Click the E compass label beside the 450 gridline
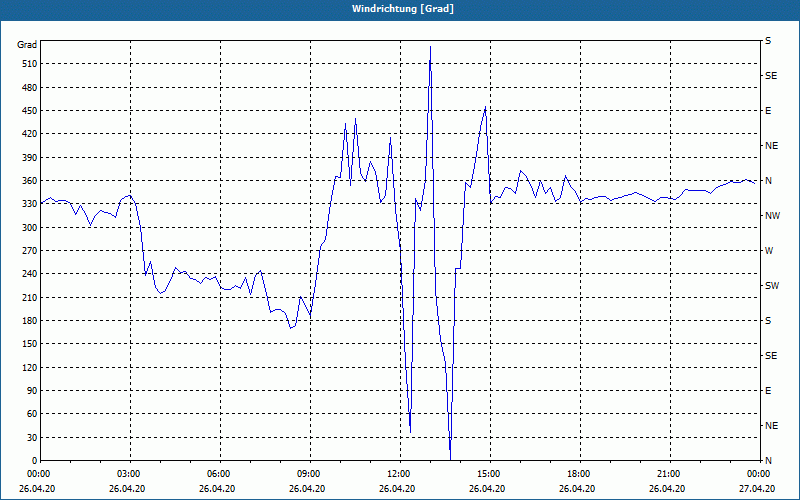Image resolution: width=800 pixels, height=500 pixels. click(x=768, y=111)
